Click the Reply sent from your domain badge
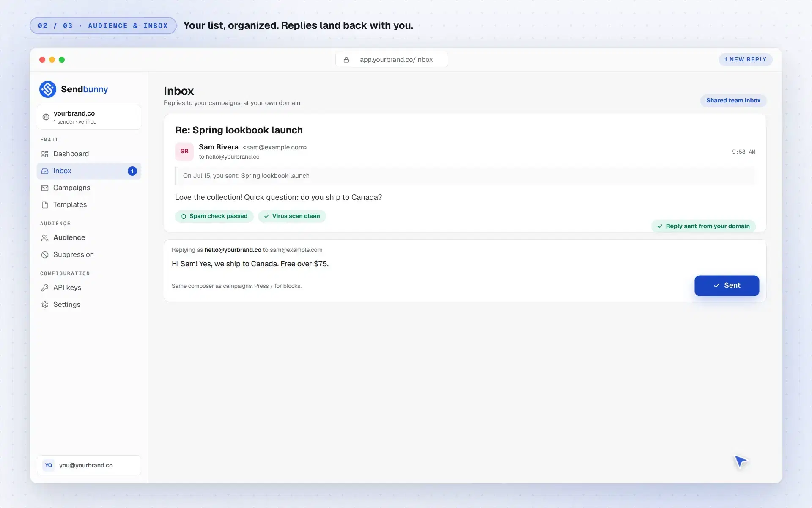The height and width of the screenshot is (508, 812). click(703, 226)
